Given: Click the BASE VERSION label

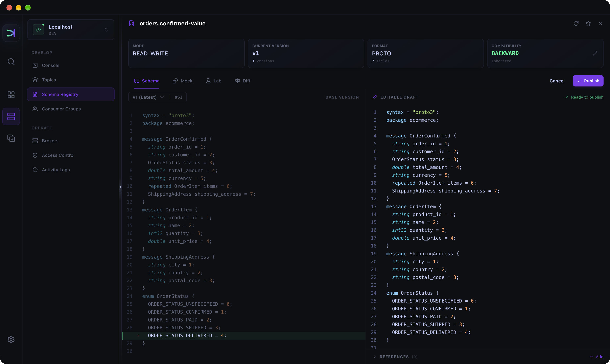Looking at the screenshot, I should (342, 97).
